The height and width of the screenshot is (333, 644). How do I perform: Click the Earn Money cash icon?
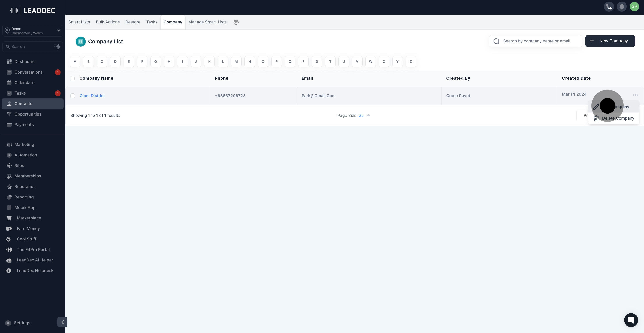(9, 229)
